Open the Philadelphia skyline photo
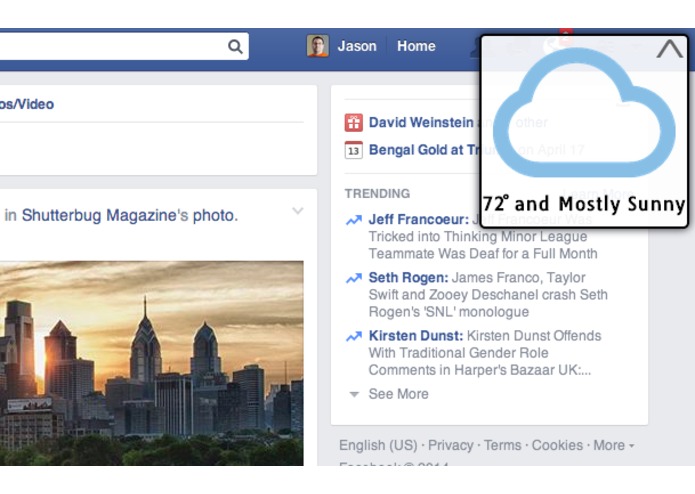695x494 pixels. click(152, 363)
